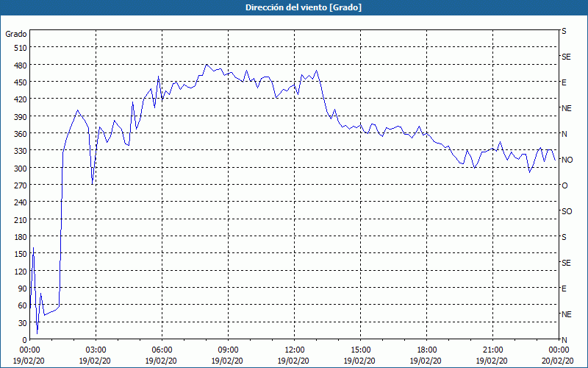This screenshot has height=368, width=588.
Task: Click the 19/02/20 date under 12:00
Action: tap(293, 361)
